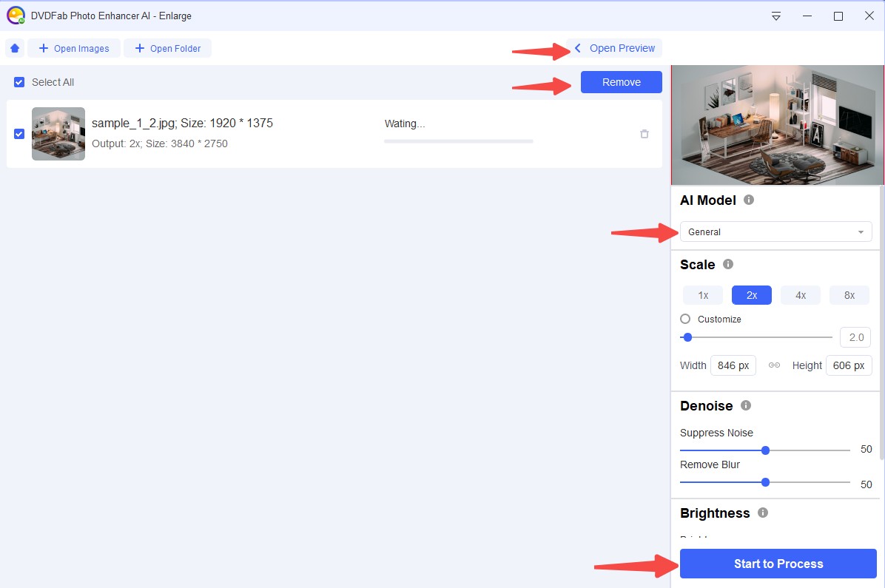Choose the 1x scale option
The height and width of the screenshot is (588, 885).
click(702, 295)
